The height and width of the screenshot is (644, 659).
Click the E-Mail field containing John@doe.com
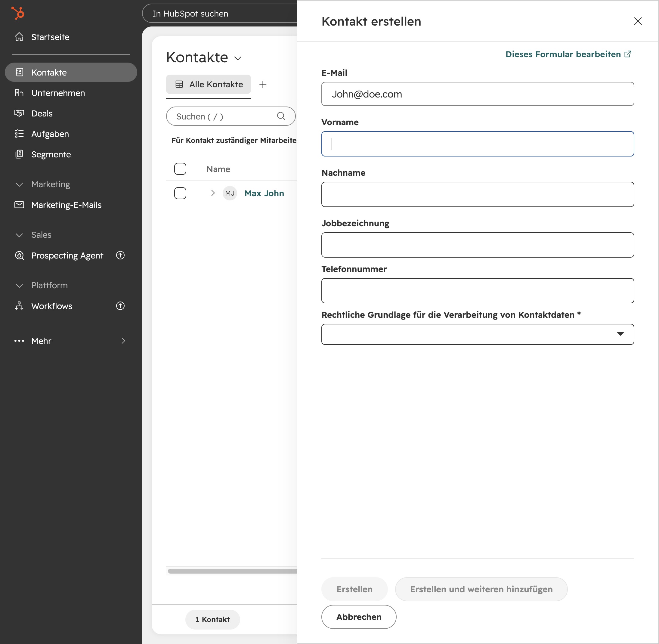click(477, 94)
